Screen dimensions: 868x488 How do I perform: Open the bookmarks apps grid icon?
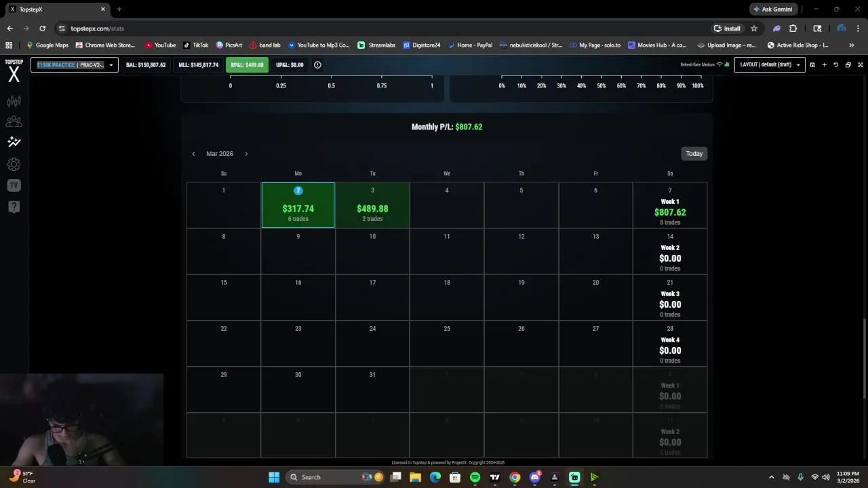9,45
